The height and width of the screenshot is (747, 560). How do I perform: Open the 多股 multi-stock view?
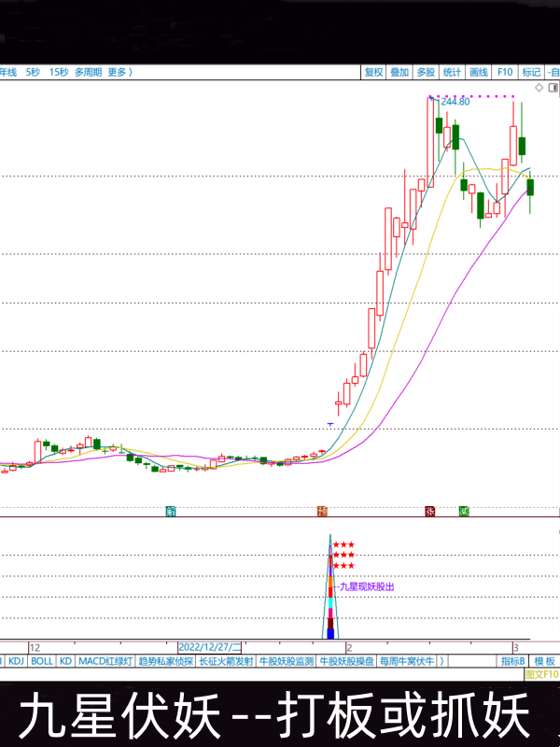pos(426,73)
